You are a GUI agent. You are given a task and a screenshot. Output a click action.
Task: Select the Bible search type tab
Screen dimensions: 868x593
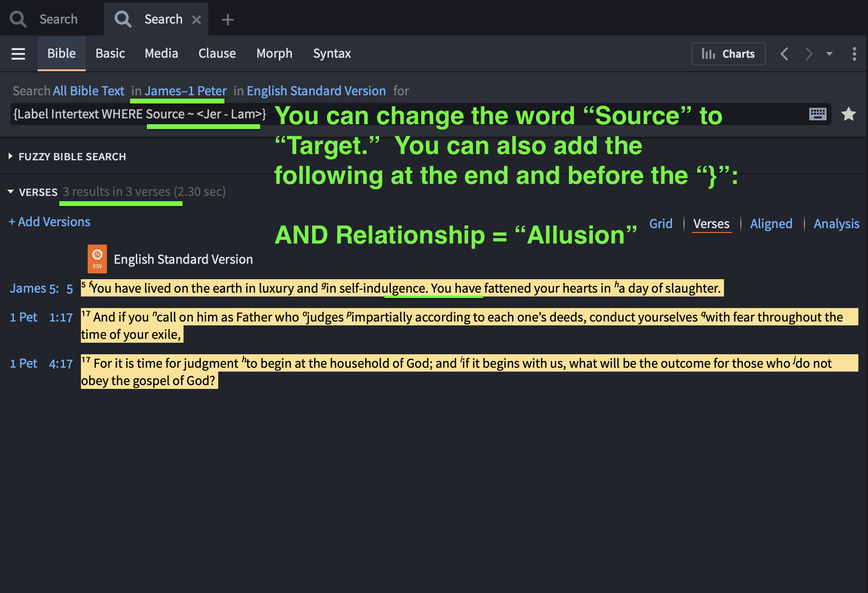tap(62, 53)
